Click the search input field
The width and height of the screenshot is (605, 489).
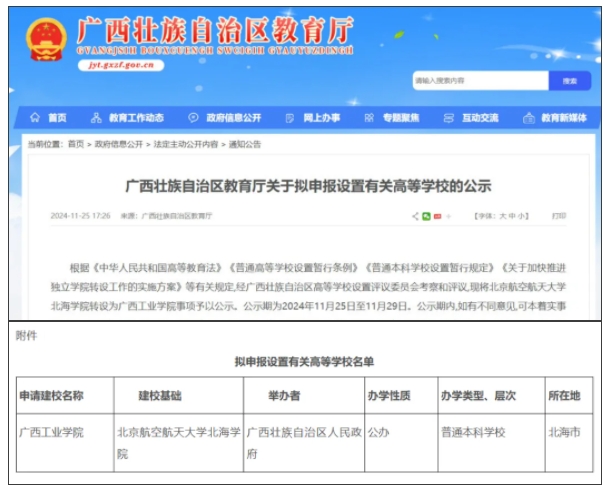[x=480, y=81]
